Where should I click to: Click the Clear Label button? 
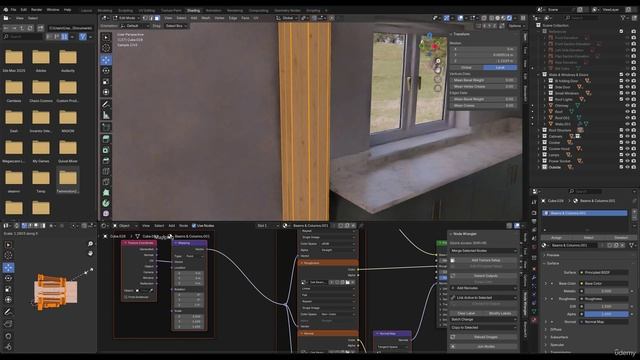click(466, 313)
